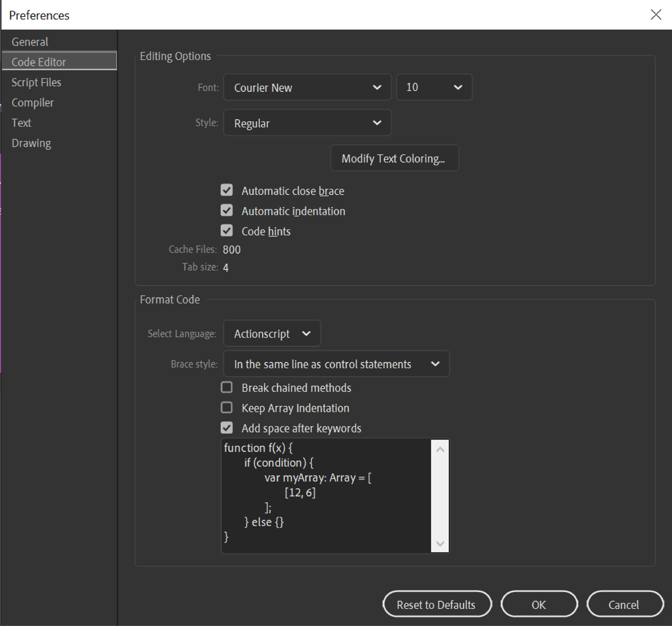Turn off Code hints

pyautogui.click(x=226, y=231)
